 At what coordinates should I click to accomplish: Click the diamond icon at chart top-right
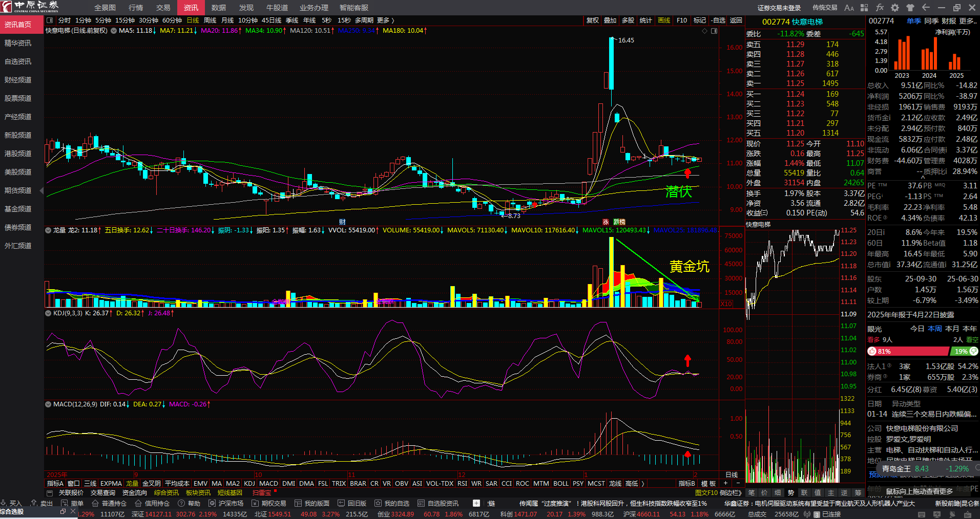pos(705,31)
